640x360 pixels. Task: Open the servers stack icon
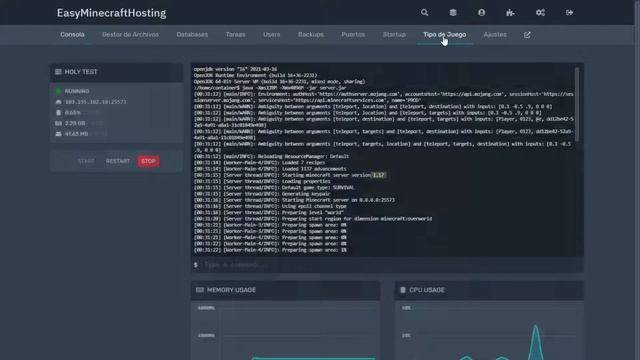[453, 13]
